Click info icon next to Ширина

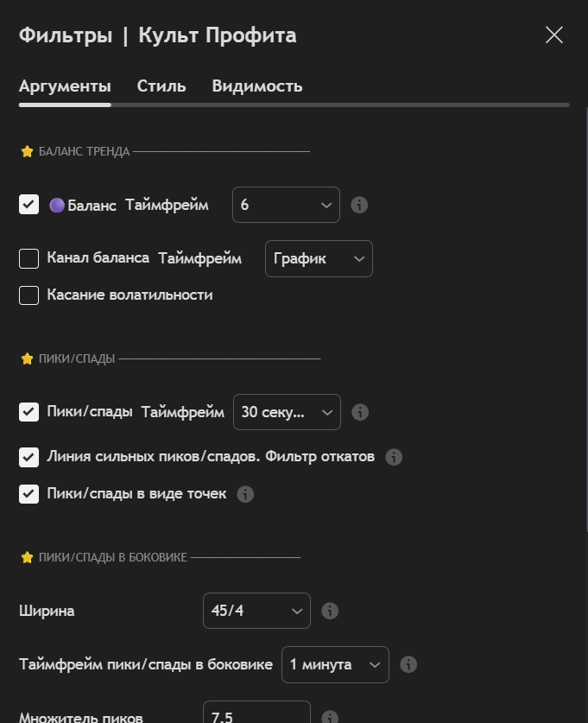pos(330,611)
